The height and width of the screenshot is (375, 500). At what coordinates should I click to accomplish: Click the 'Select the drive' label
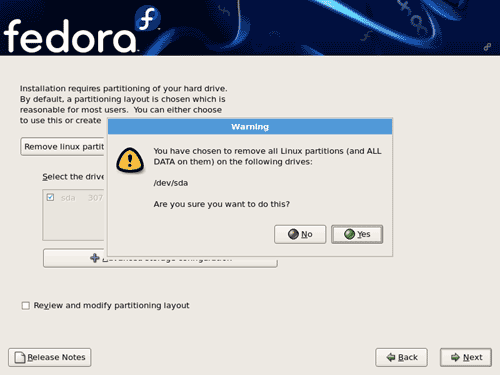(x=73, y=177)
